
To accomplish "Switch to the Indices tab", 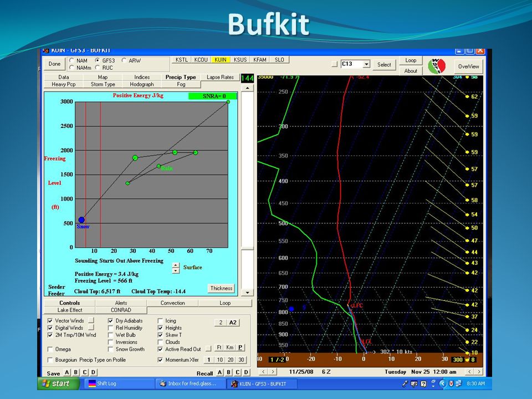I will click(x=142, y=77).
